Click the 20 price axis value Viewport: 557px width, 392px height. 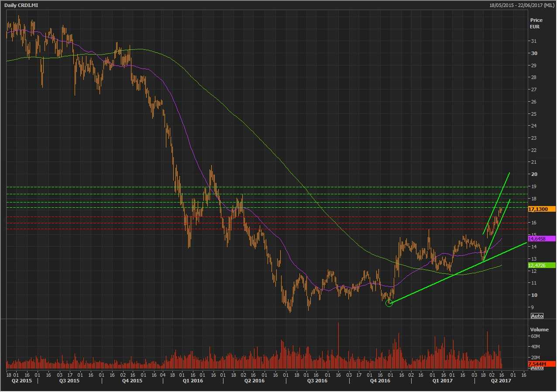[x=534, y=174]
